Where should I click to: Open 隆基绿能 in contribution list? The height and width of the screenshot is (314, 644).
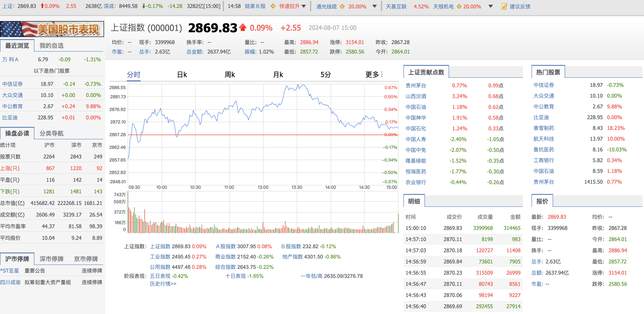pyautogui.click(x=416, y=161)
